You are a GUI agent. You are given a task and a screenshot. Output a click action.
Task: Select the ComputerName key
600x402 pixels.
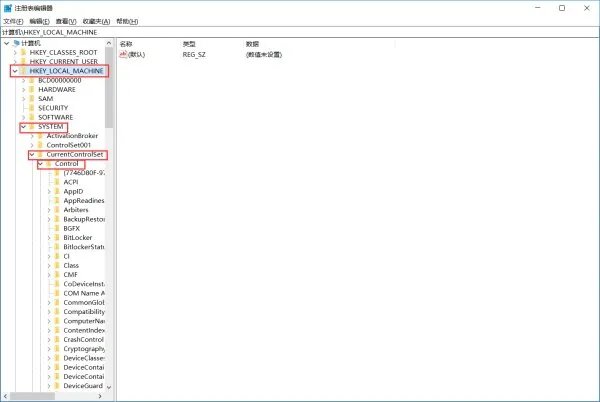84,321
